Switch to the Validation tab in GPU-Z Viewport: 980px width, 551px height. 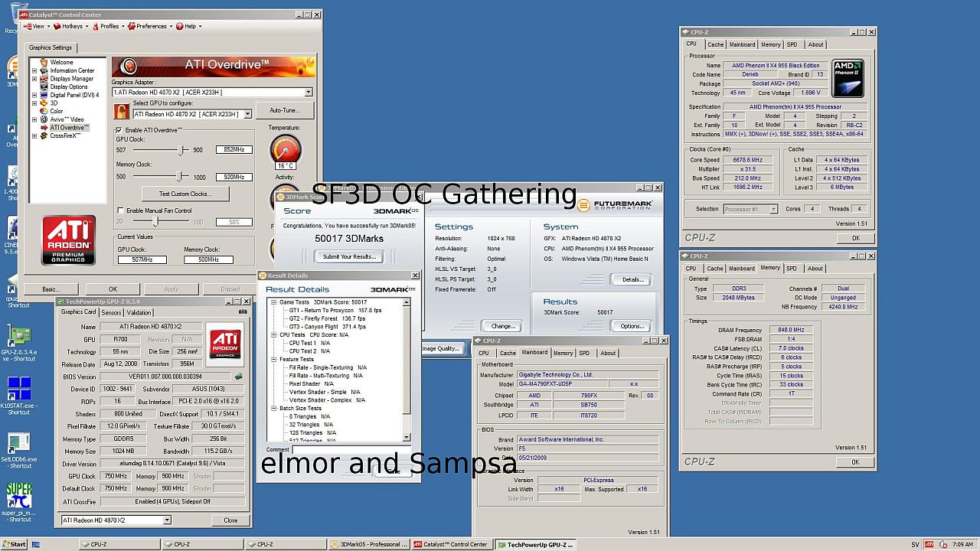coord(139,312)
